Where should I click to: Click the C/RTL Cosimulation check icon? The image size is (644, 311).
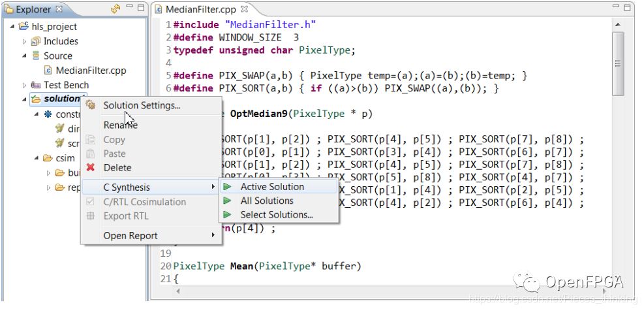tap(90, 202)
